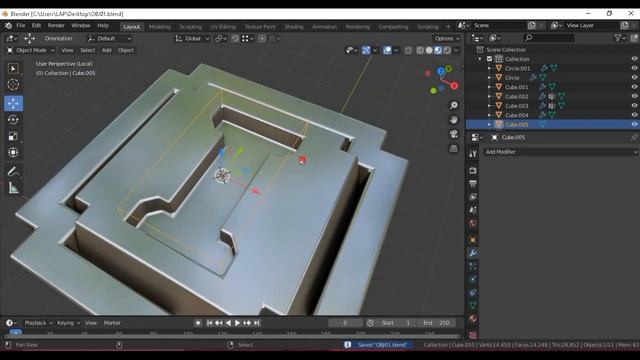Open the Material properties tab
Viewport: 640px width, 360px height.
473,319
